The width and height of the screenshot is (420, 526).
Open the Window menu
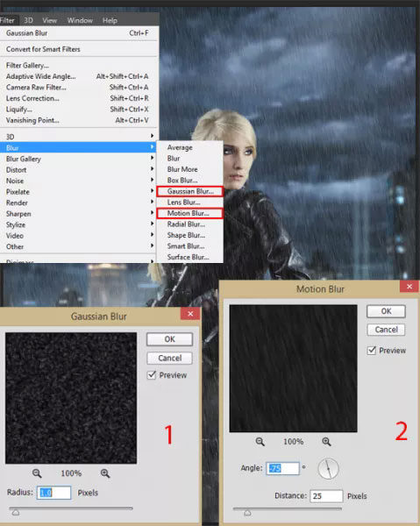coord(80,20)
